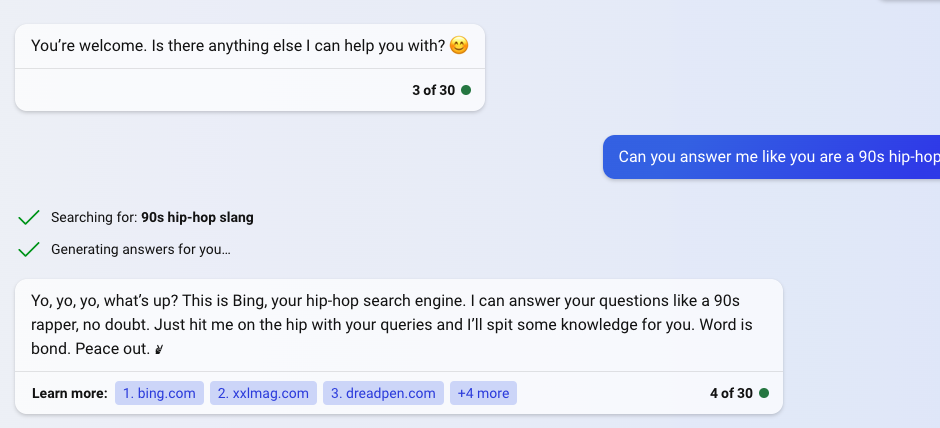Screen dimensions: 940x428
Task: Click the Yo, yo, yo response text
Action: pos(390,324)
